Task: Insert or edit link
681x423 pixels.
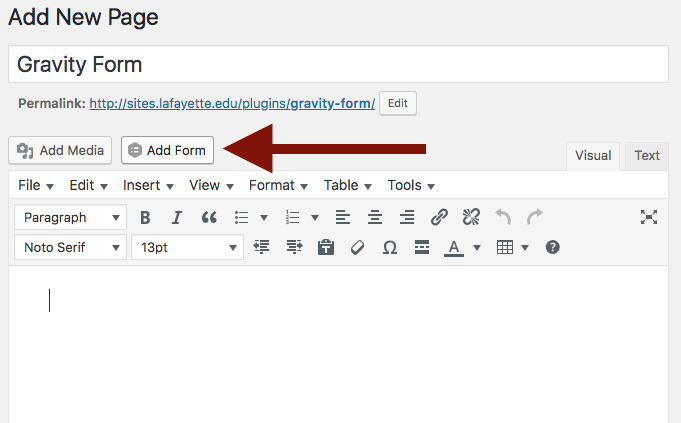Action: [439, 217]
